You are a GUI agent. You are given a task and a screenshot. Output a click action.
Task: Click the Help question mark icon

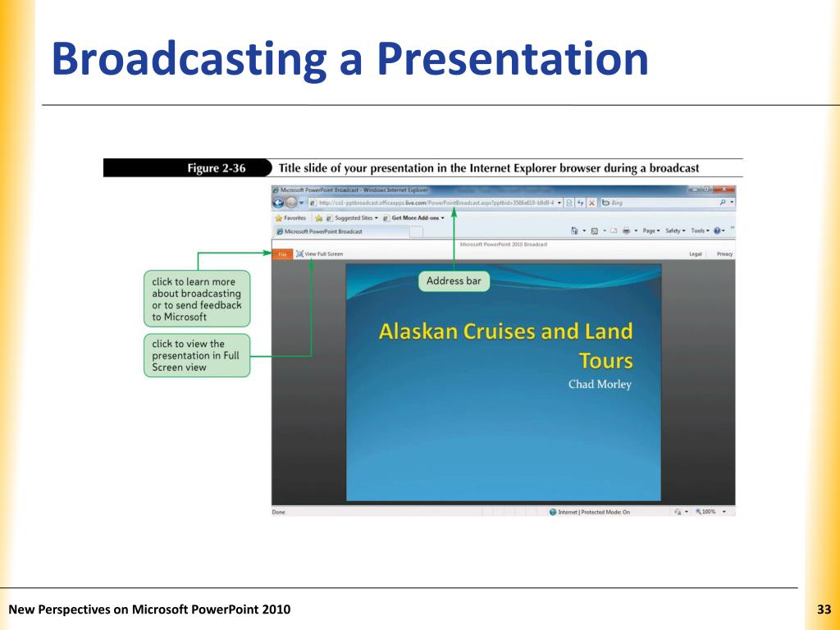(718, 231)
